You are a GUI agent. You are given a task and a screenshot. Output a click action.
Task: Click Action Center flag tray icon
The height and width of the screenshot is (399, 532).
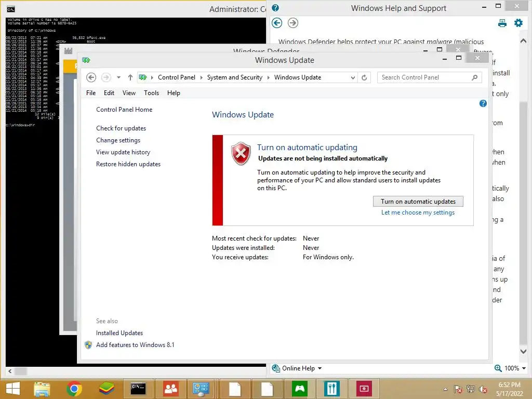[x=458, y=389]
